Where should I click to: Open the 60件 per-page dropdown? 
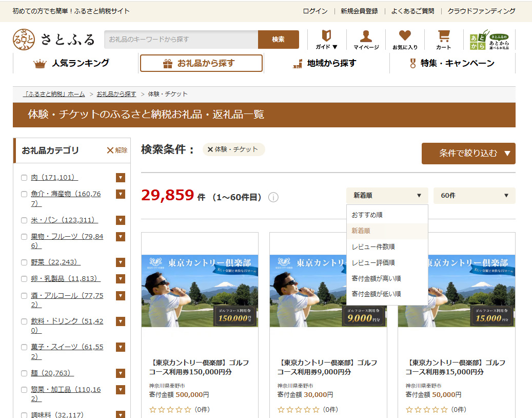point(474,196)
